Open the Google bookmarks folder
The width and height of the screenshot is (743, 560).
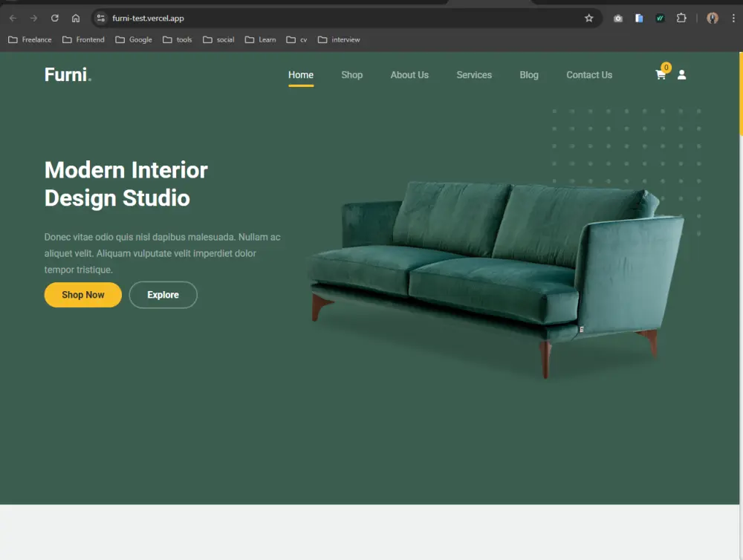tap(134, 40)
